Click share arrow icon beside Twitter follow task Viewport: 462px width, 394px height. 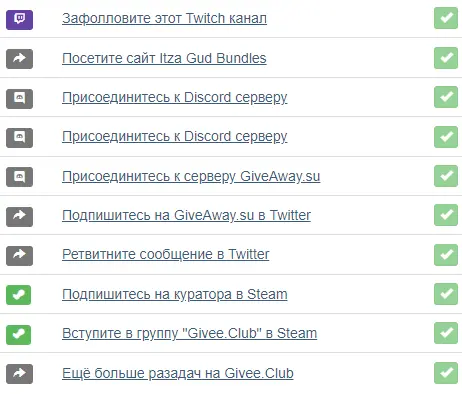[x=19, y=217]
